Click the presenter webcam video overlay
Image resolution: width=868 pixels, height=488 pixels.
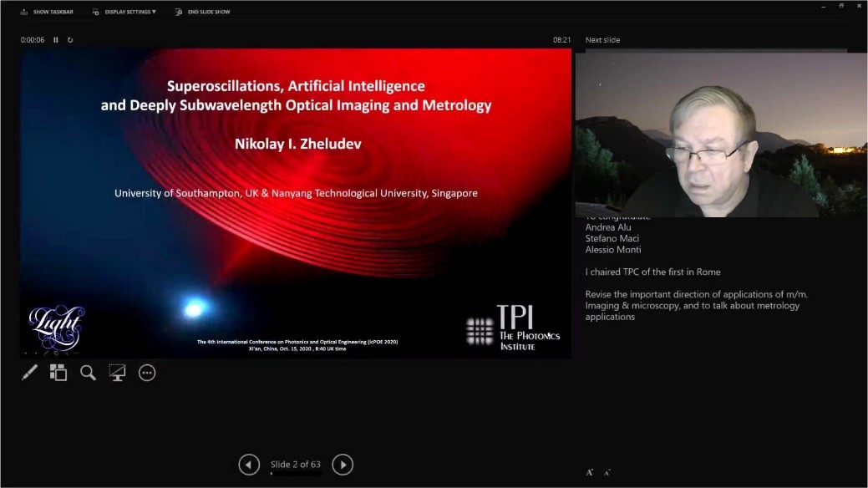(720, 134)
